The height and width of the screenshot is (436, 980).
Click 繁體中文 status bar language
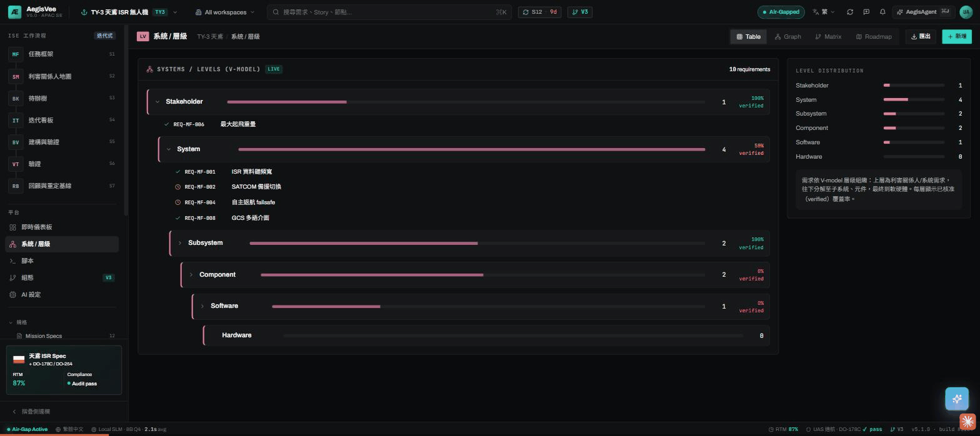[x=69, y=429]
